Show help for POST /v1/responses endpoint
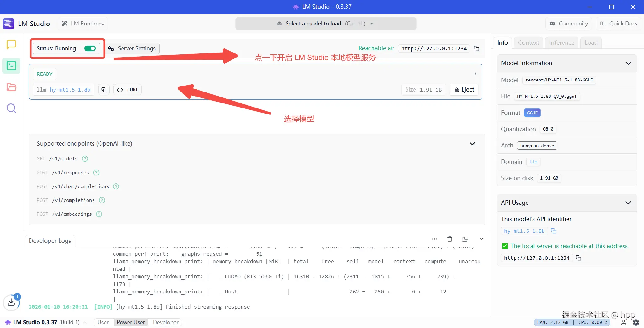644x328 pixels. tap(96, 173)
